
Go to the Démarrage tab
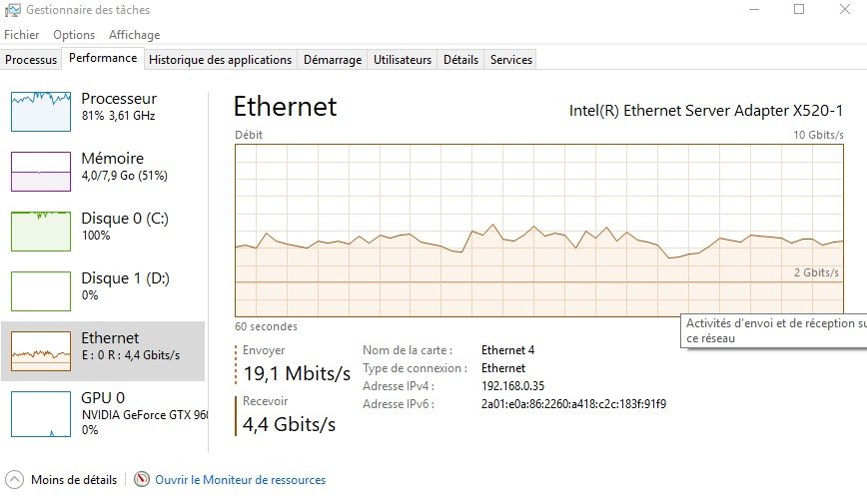pyautogui.click(x=333, y=60)
